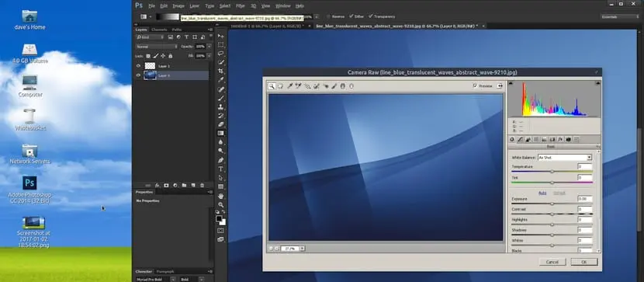Click the Auto link in Camera Raw
The width and height of the screenshot is (644, 282).
click(x=542, y=193)
